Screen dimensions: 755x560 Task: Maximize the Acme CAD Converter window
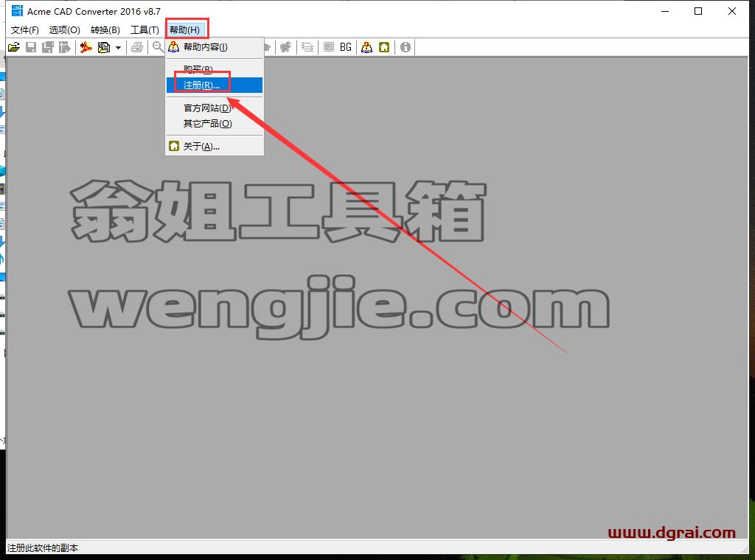(698, 11)
